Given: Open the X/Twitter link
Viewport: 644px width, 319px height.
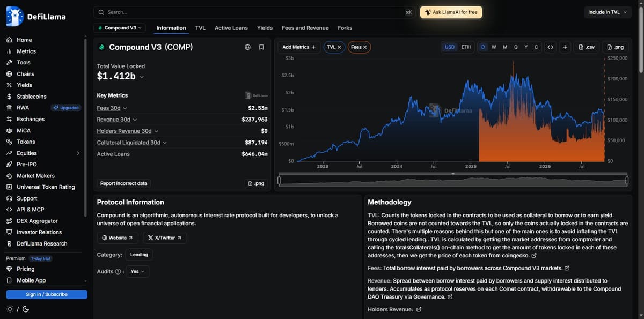Looking at the screenshot, I should [x=165, y=238].
